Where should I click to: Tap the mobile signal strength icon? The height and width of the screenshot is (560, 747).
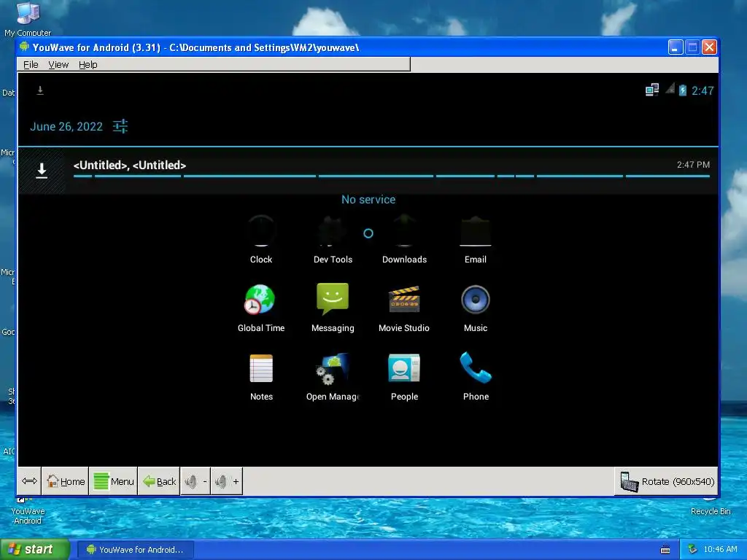(670, 88)
